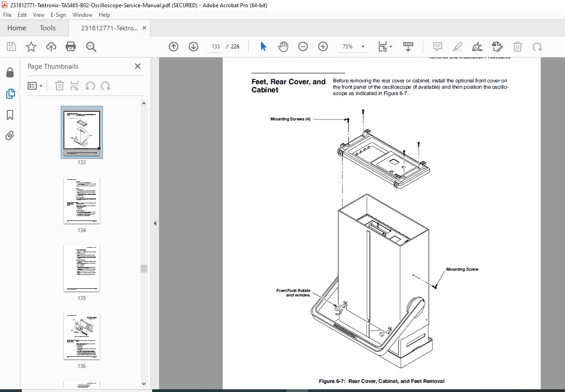Click the stamp tool toolbar icon
Image resolution: width=565 pixels, height=392 pixels.
point(497,47)
